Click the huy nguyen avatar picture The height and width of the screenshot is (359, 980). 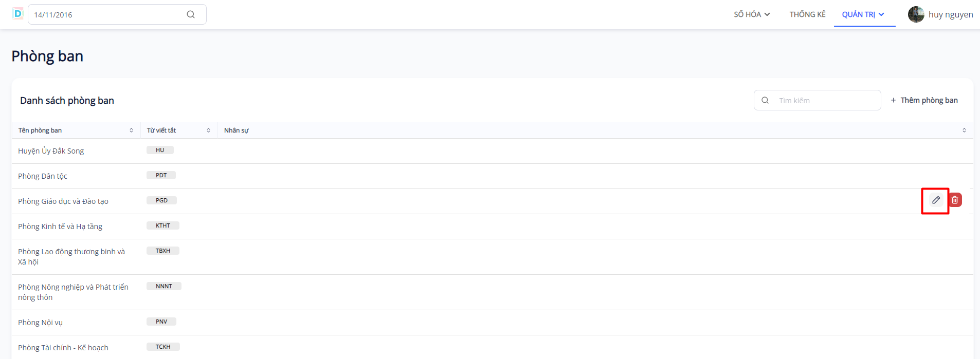coord(916,14)
